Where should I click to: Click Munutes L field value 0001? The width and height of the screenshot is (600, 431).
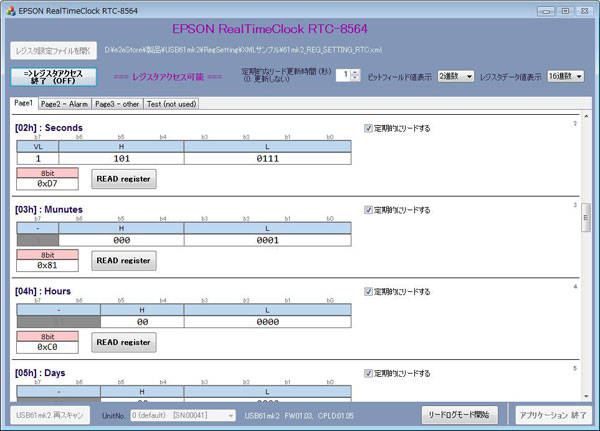[x=267, y=240]
